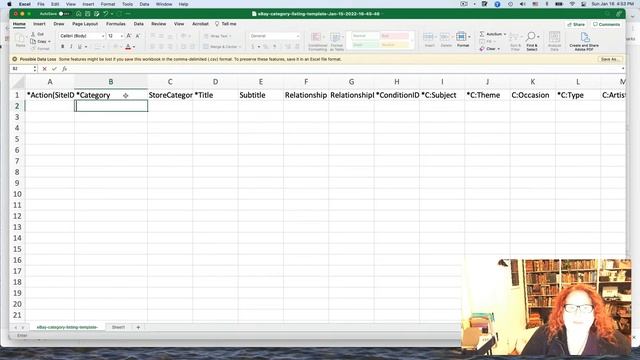Click the Cut scissors button

point(38,34)
